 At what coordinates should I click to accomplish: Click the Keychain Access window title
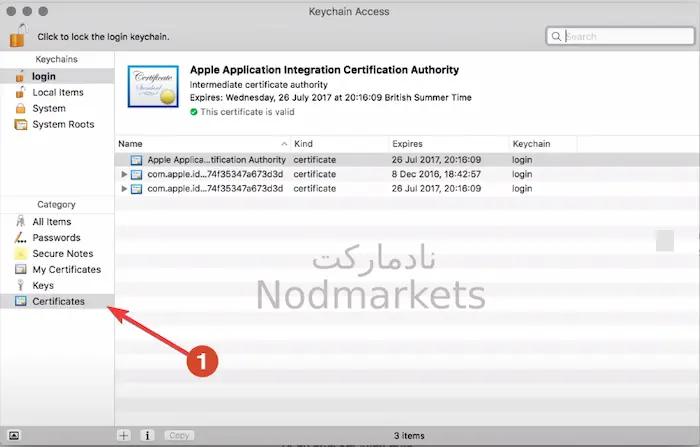pos(349,11)
